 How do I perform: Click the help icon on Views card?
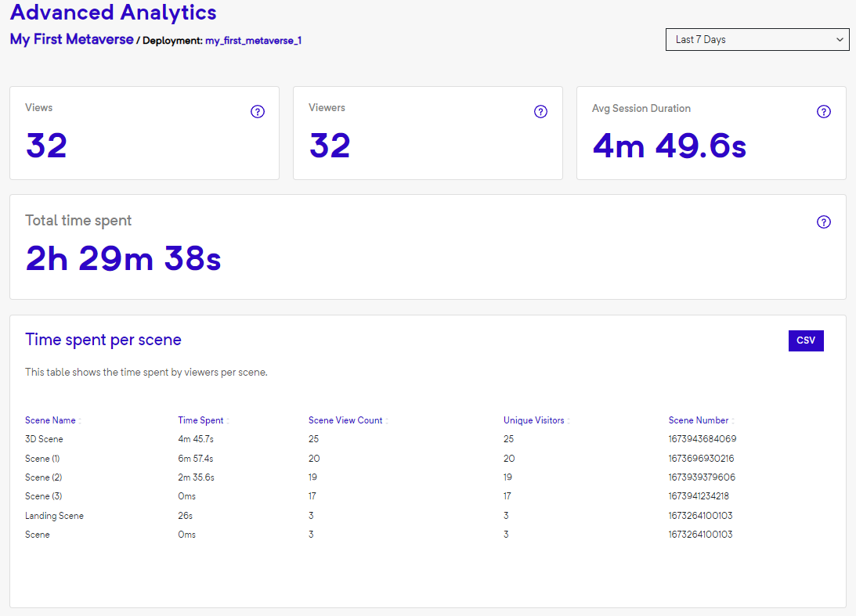click(258, 112)
